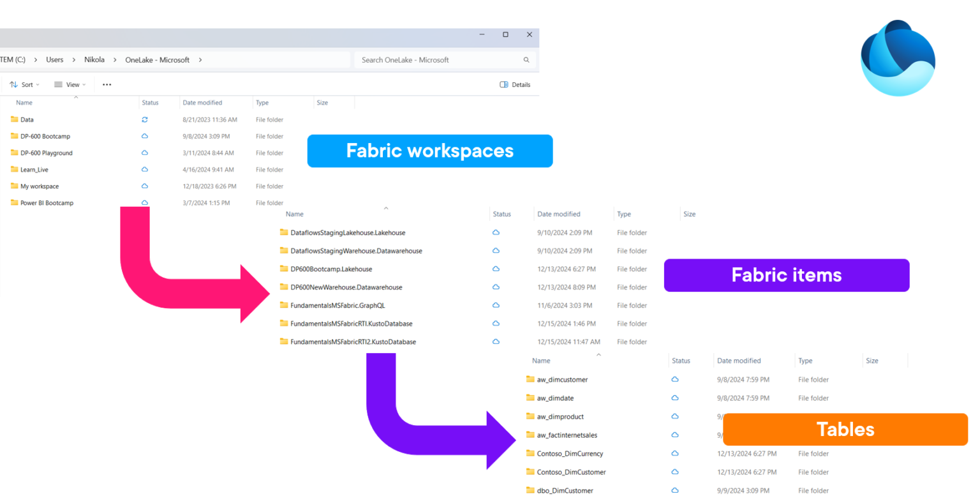
Task: Open the See more ellipsis menu
Action: [x=107, y=84]
